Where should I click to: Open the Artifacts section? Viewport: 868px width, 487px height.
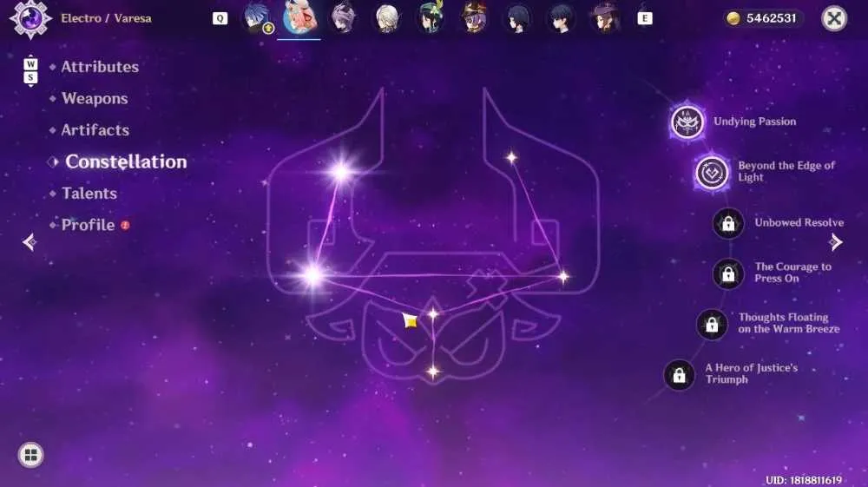click(95, 130)
